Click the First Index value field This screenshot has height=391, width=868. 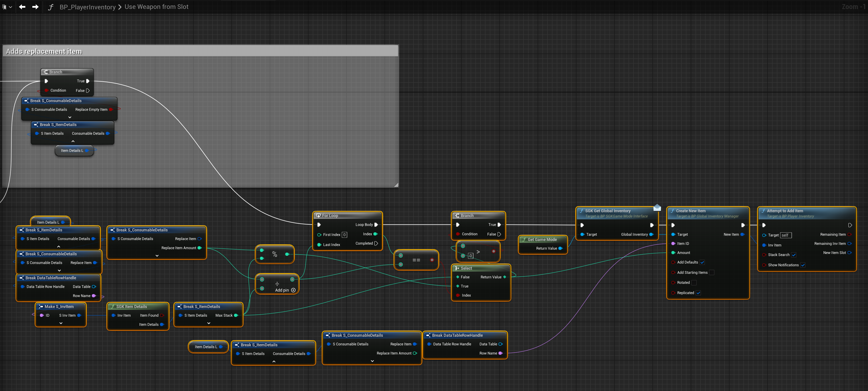coord(344,235)
